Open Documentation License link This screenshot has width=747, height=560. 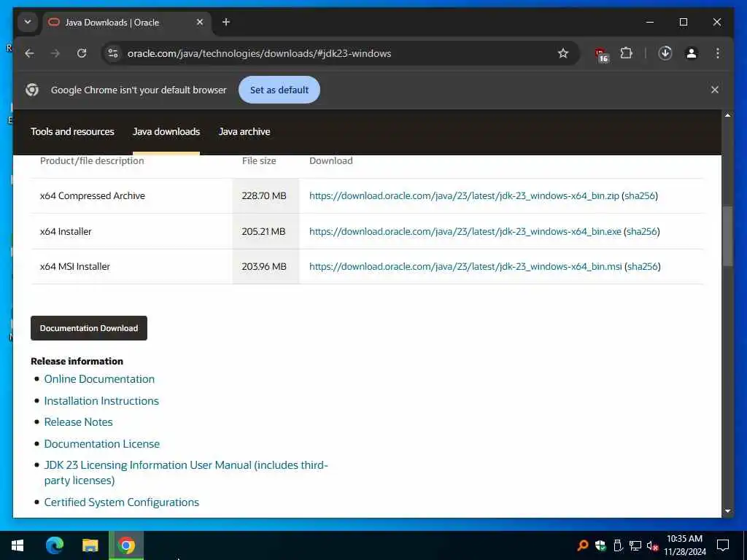pos(102,444)
